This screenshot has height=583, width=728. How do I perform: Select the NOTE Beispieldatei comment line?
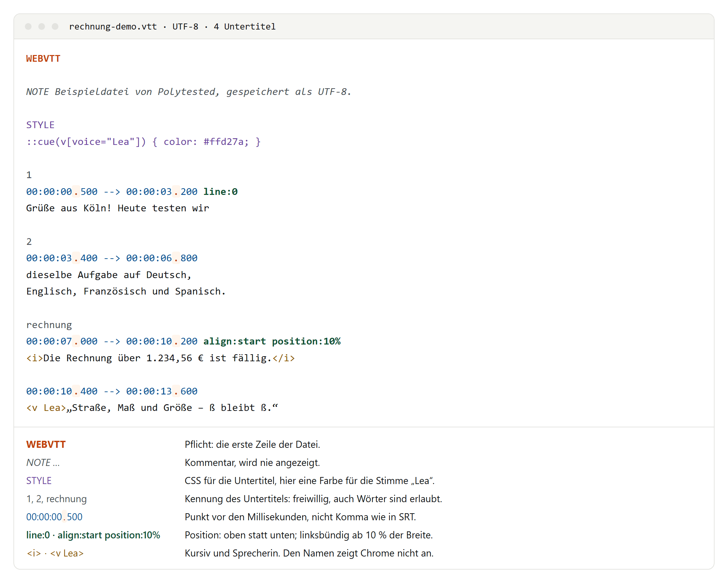[189, 92]
